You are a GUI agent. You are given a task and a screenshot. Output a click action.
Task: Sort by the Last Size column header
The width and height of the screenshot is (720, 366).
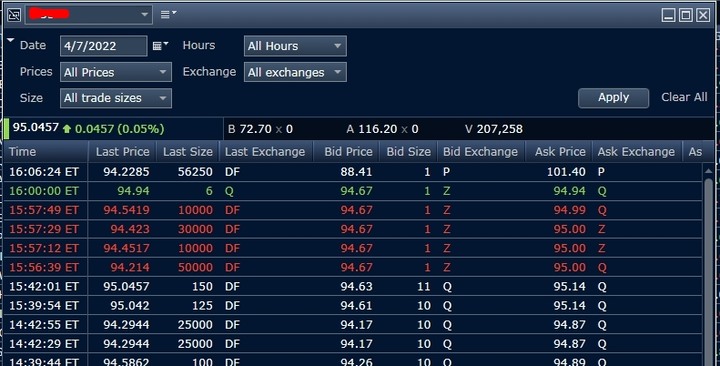188,152
